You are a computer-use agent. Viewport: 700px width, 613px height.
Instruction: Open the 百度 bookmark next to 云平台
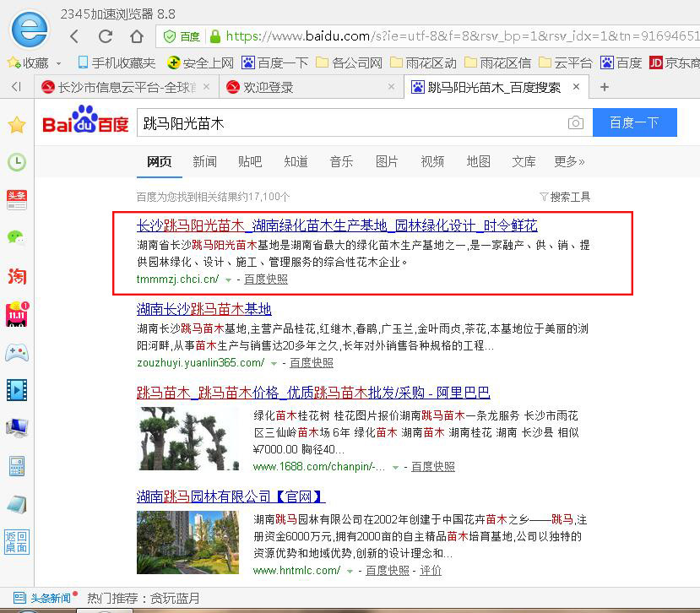point(621,63)
